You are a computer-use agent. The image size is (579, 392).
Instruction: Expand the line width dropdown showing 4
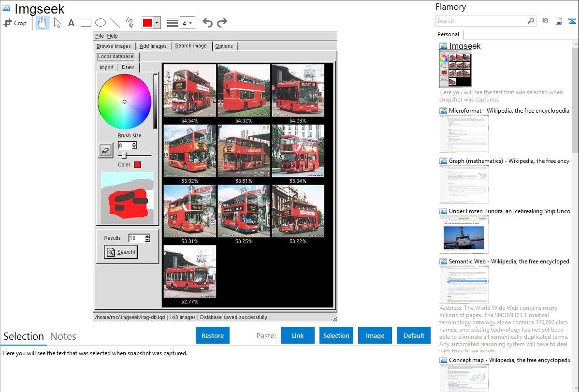188,23
